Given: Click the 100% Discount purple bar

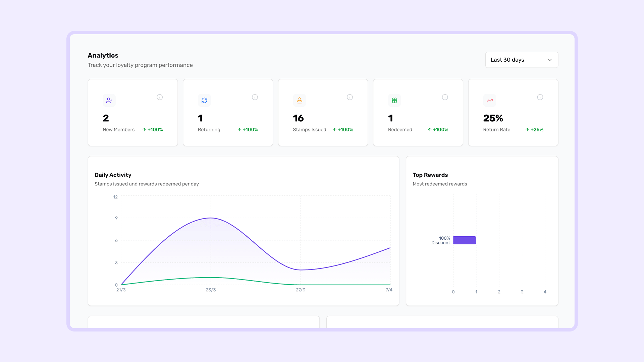Looking at the screenshot, I should [465, 240].
